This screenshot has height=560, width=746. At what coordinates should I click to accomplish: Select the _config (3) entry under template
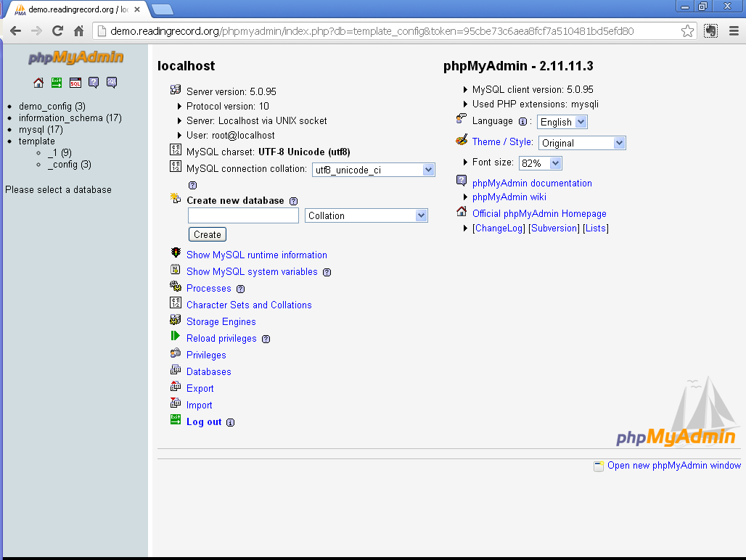coord(70,165)
